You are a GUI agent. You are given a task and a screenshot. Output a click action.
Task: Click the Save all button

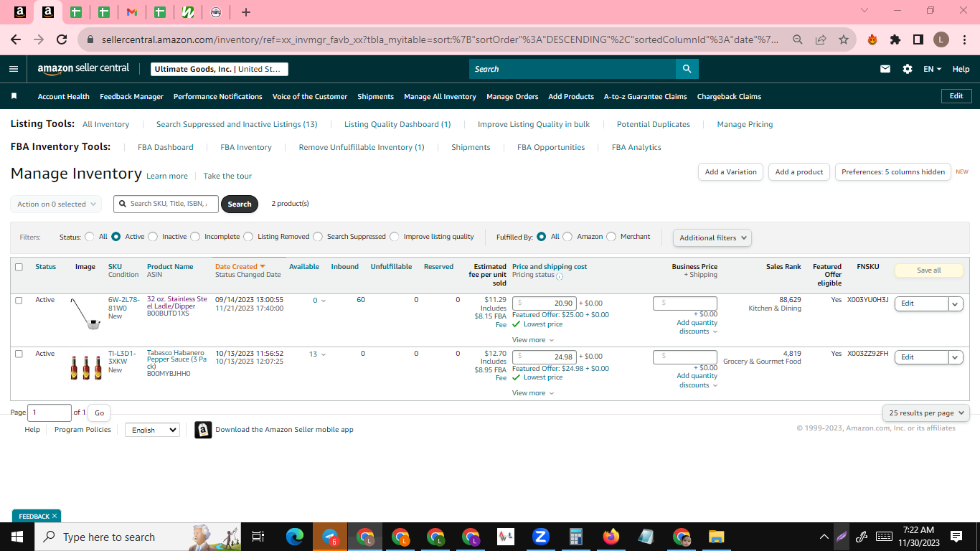point(929,270)
